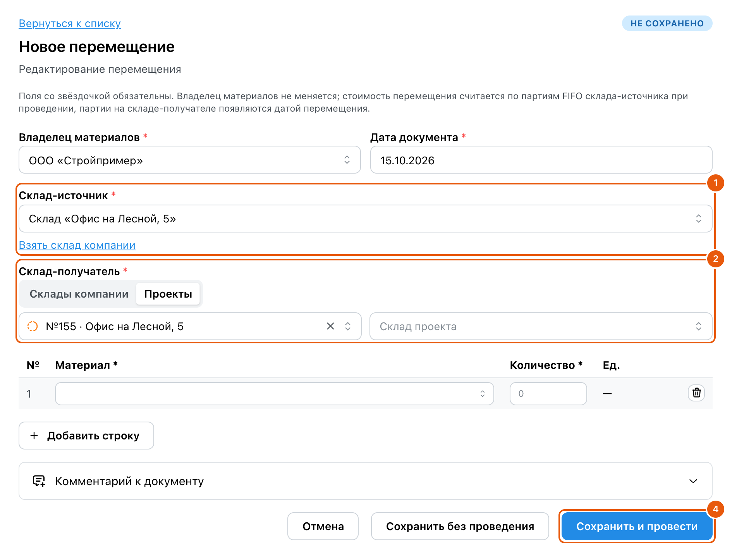Click Взять склад компании link
This screenshot has width=756, height=558.
coord(77,245)
